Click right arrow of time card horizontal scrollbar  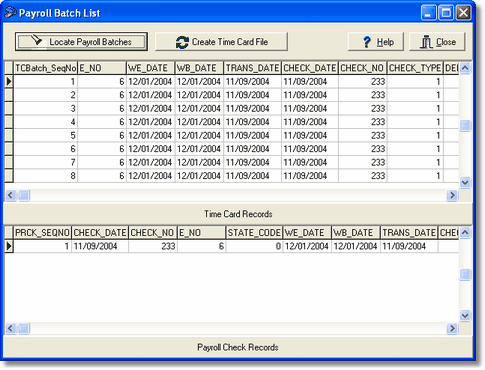coord(452,195)
